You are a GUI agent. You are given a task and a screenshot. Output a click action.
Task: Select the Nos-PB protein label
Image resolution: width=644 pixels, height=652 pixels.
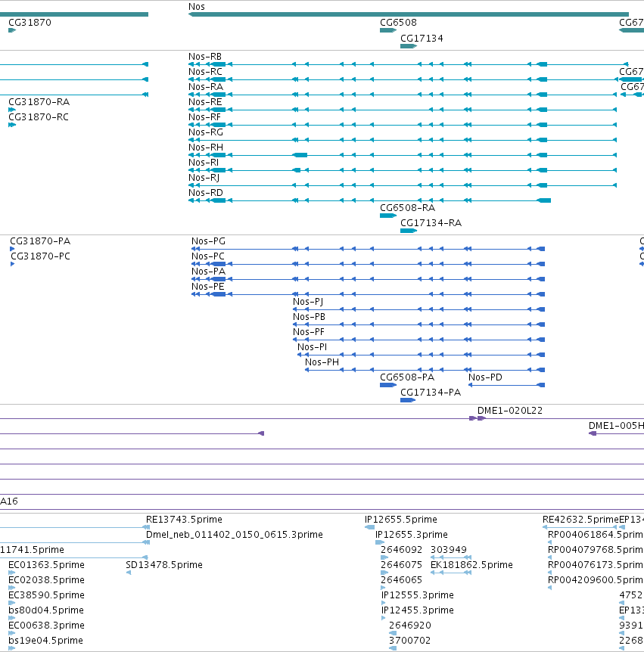309,317
